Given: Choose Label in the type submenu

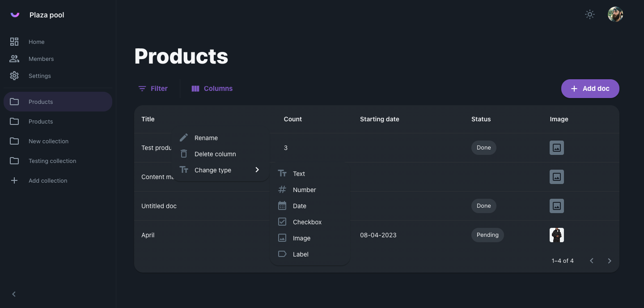Looking at the screenshot, I should point(301,254).
